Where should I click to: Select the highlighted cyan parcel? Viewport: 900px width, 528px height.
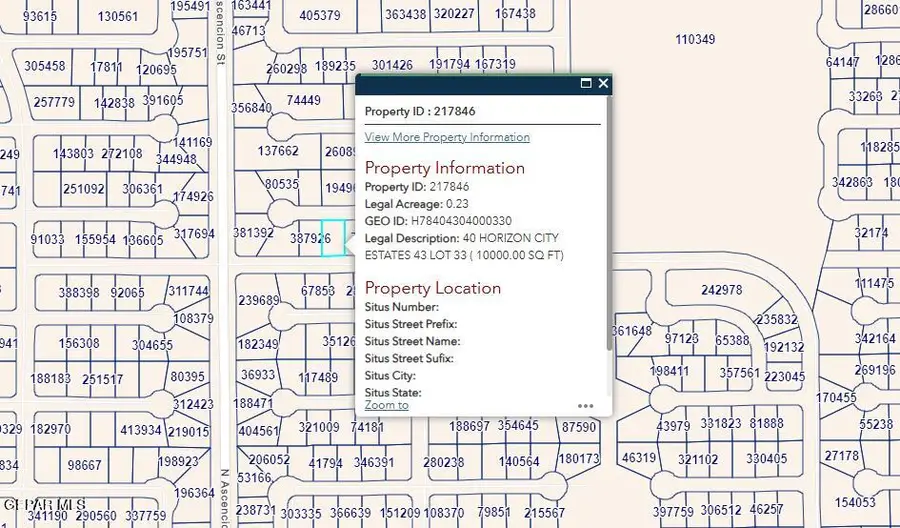click(333, 238)
